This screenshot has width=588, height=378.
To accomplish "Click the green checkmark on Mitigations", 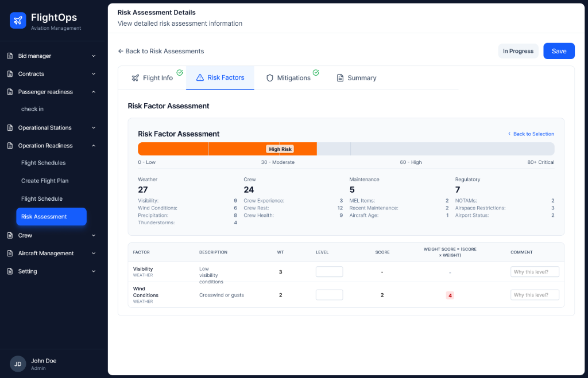I will pos(316,73).
